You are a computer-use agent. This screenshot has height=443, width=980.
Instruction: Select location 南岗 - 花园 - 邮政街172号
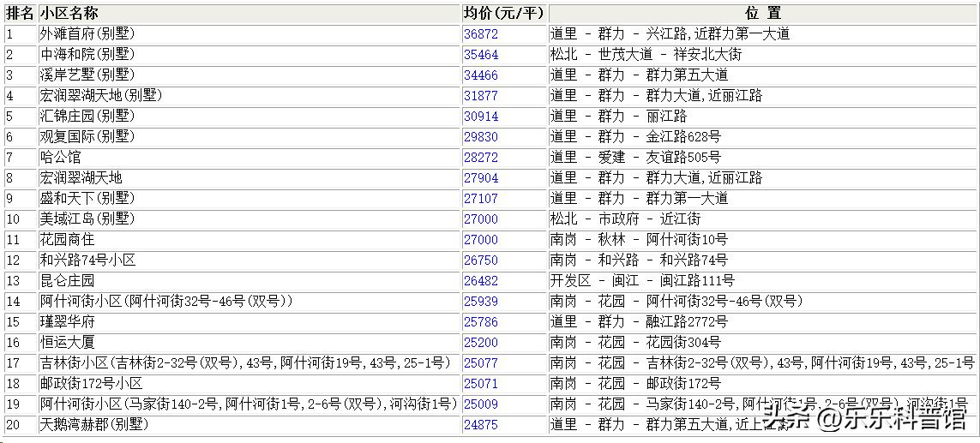pyautogui.click(x=762, y=384)
